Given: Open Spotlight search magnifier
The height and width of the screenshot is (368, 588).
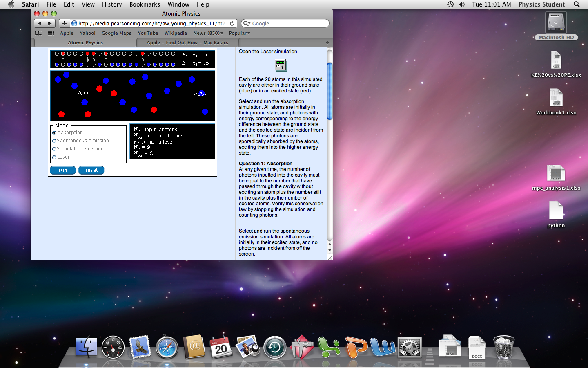Looking at the screenshot, I should 577,4.
